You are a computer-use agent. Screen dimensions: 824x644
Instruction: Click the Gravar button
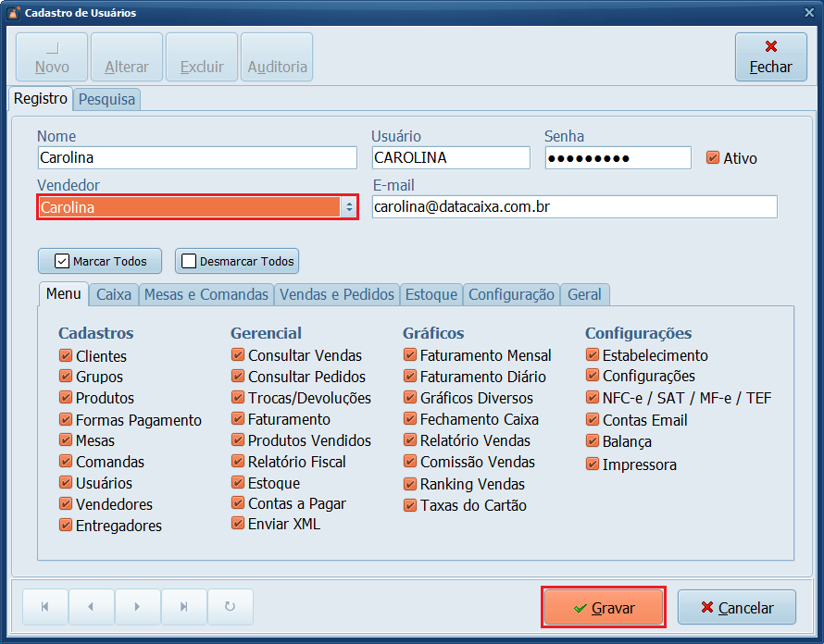(x=603, y=607)
